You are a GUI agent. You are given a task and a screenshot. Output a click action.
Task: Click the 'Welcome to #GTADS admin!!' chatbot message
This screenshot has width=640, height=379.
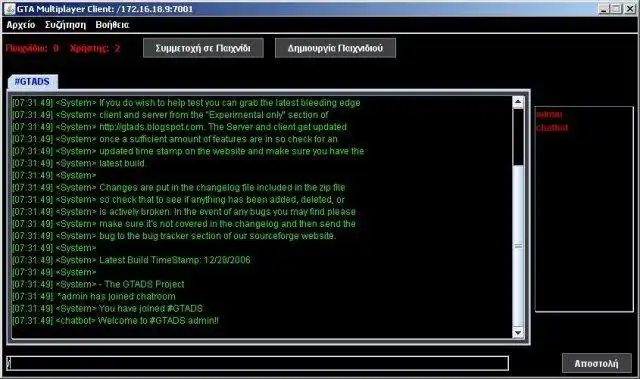[115, 321]
